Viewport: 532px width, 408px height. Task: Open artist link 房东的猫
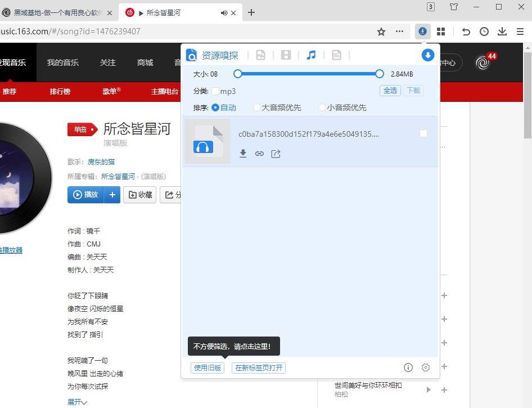(x=101, y=162)
